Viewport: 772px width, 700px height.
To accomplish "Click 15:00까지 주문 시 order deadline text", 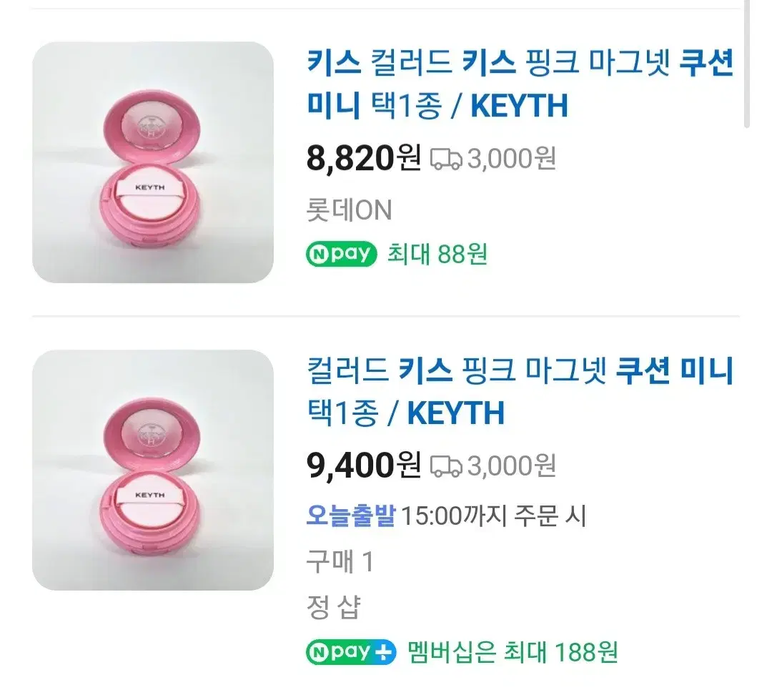I will coord(494,516).
